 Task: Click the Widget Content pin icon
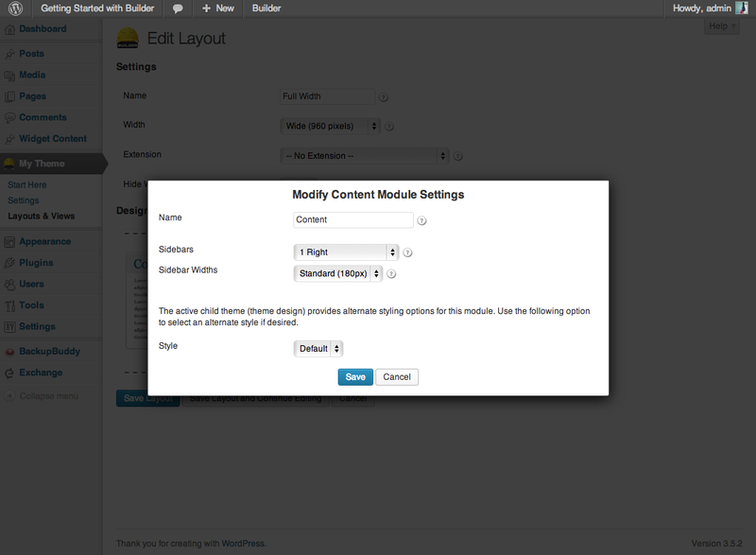pyautogui.click(x=9, y=139)
